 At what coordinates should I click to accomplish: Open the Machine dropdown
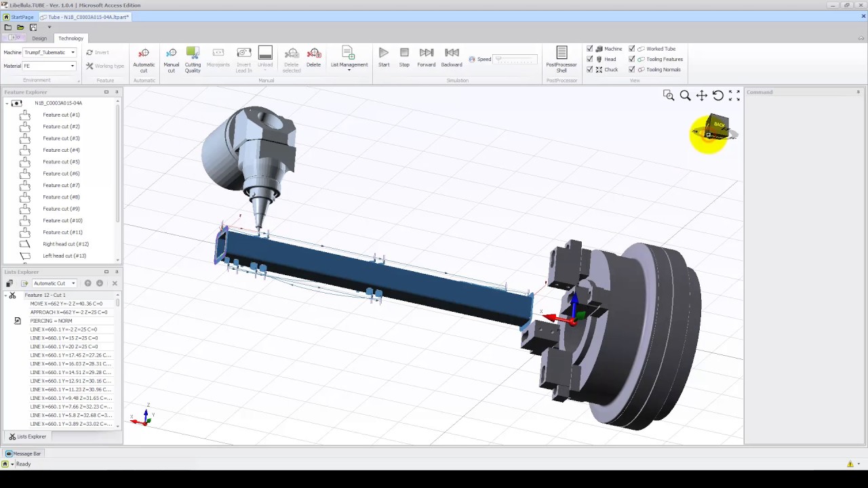(73, 52)
